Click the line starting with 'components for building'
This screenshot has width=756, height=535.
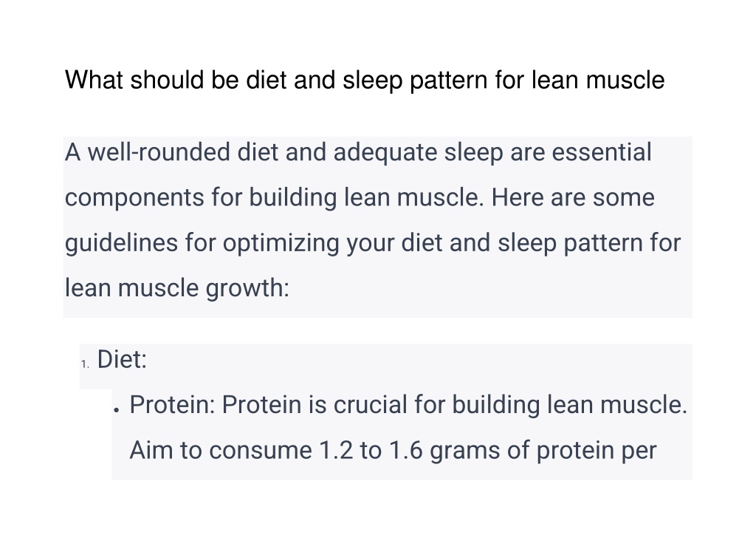tap(360, 198)
